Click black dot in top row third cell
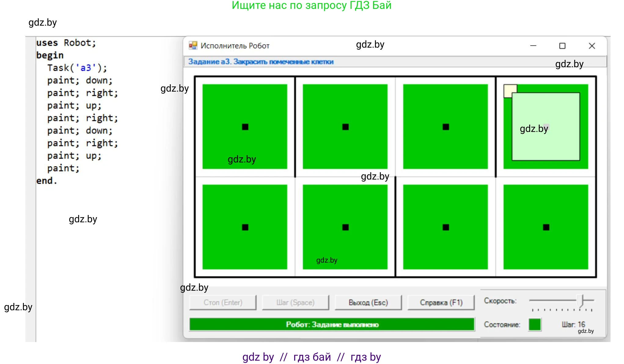 [x=446, y=127]
